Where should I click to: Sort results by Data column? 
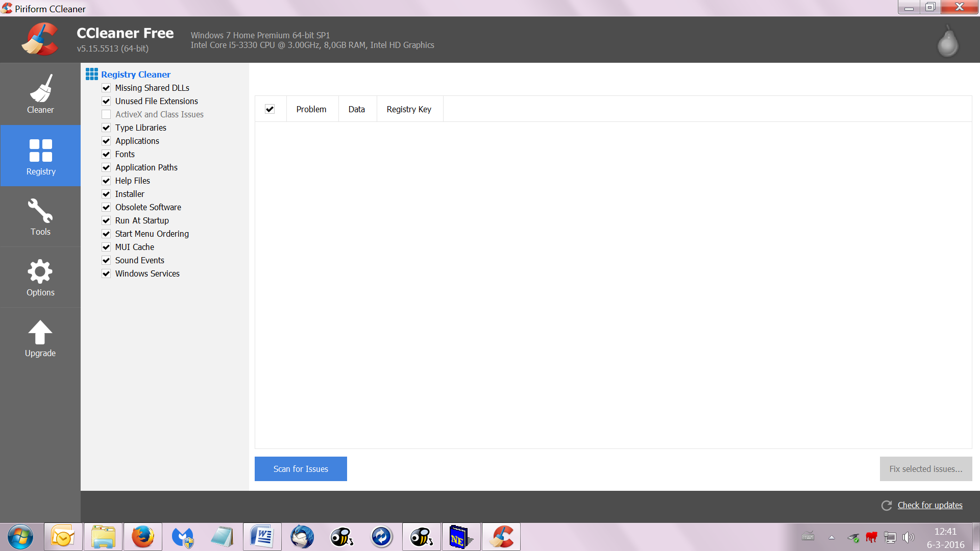coord(357,109)
